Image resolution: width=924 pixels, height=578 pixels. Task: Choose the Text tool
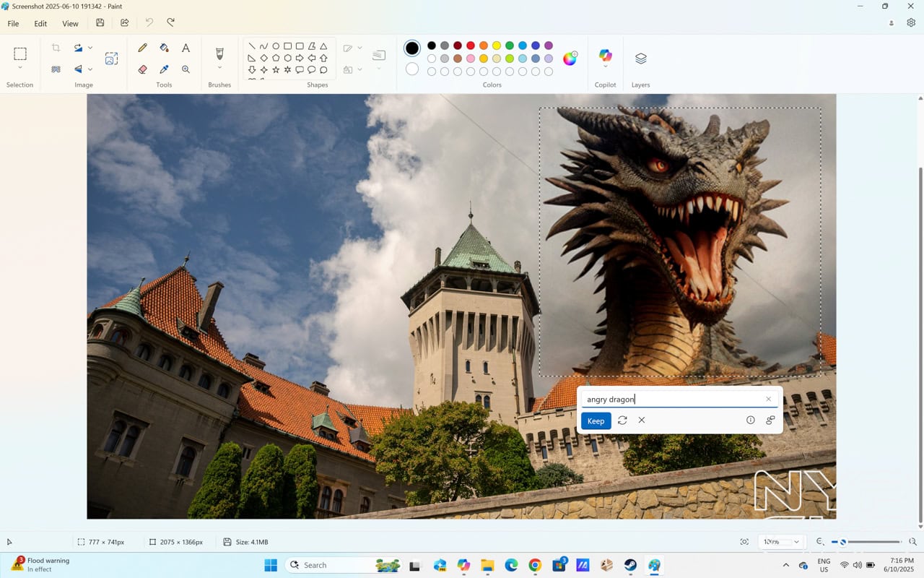coord(186,48)
